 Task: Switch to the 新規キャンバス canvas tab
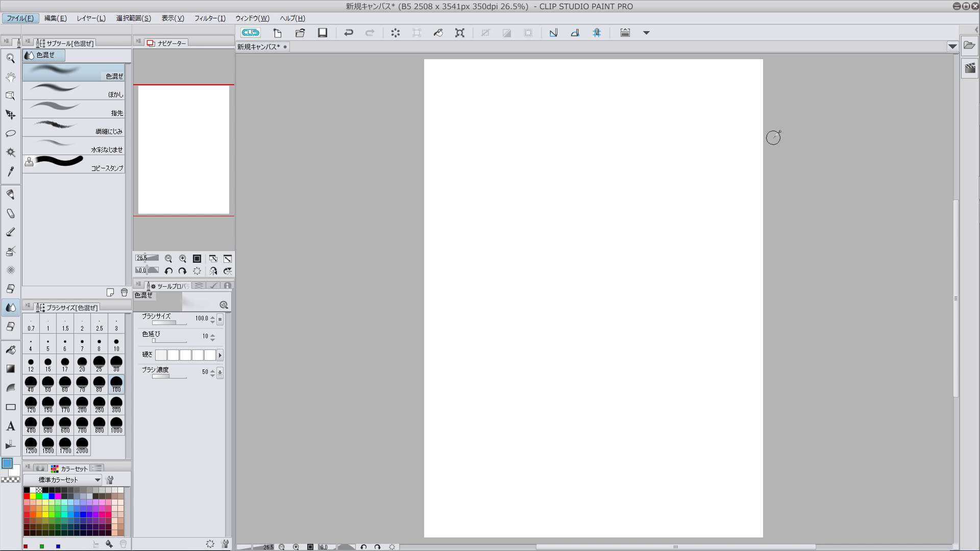click(259, 47)
